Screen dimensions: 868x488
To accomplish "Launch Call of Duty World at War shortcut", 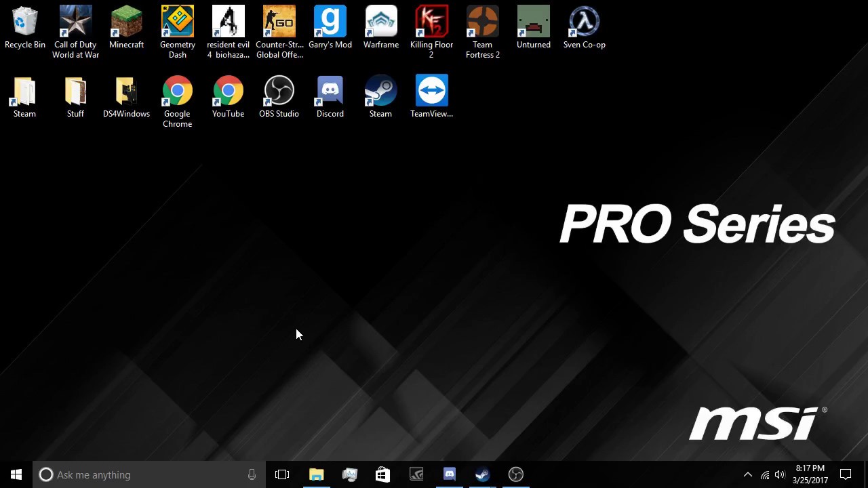I will [75, 33].
